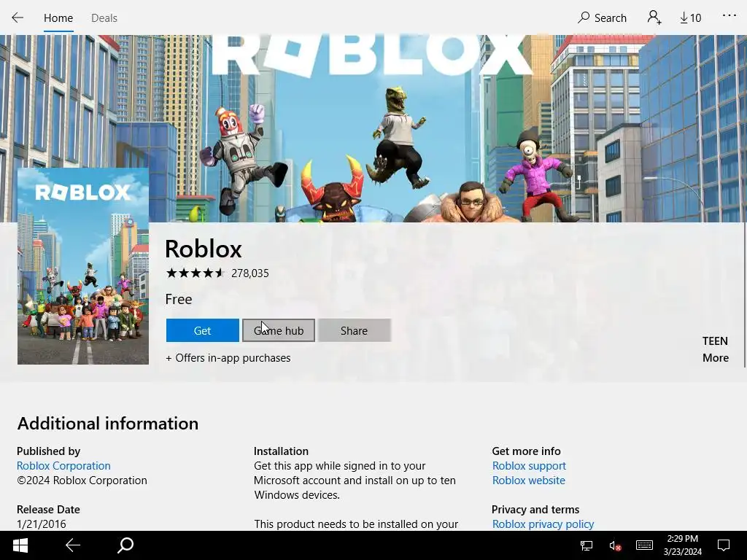Click the page's vertical scrollbar thumb

point(745,295)
